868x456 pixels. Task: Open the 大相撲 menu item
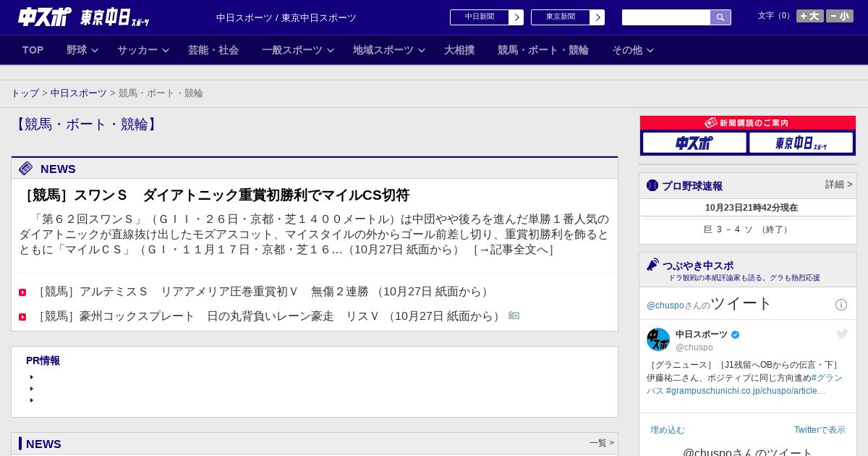coord(459,50)
